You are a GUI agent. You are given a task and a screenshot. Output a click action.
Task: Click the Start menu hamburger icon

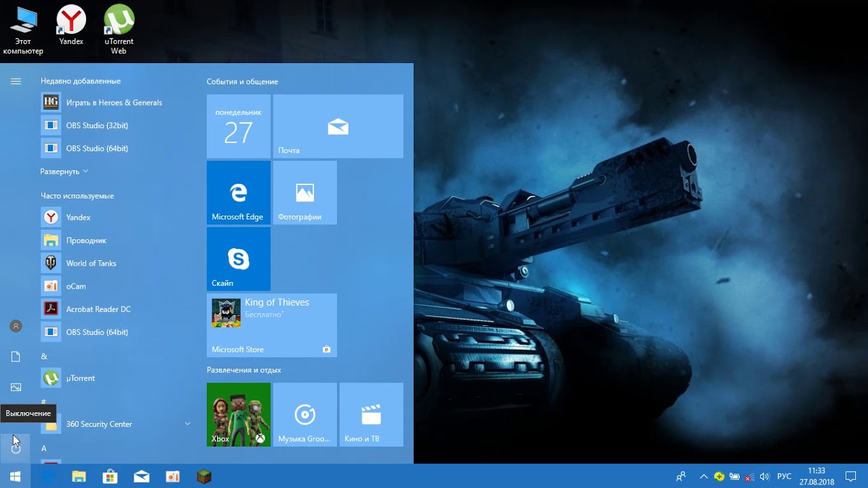pyautogui.click(x=16, y=81)
